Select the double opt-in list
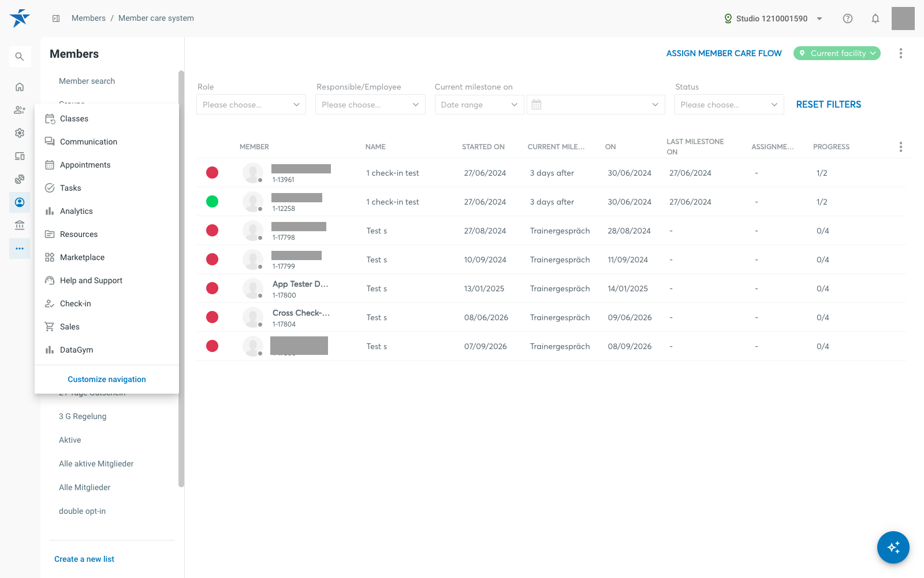924x578 pixels. 82,511
